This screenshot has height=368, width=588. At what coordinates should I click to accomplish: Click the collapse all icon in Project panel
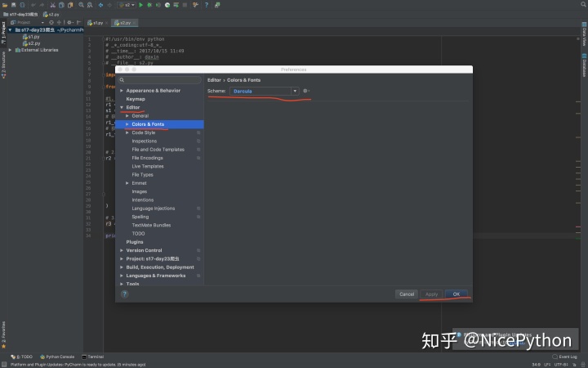coord(59,23)
